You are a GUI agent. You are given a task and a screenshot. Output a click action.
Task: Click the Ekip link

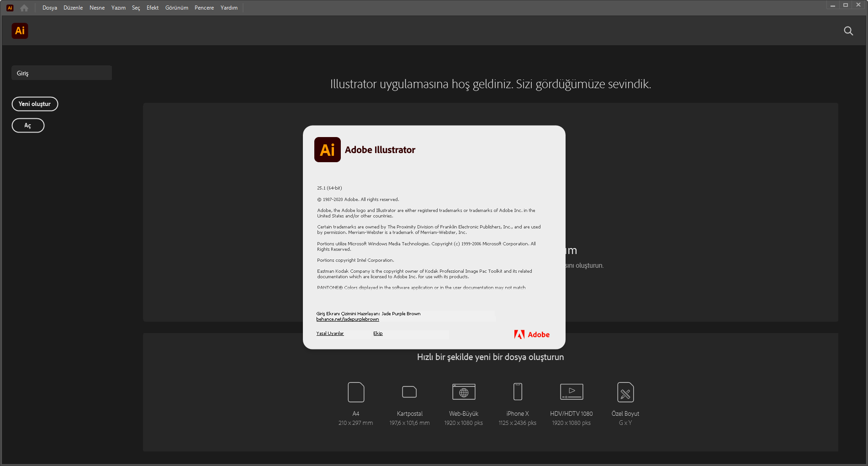click(x=378, y=334)
